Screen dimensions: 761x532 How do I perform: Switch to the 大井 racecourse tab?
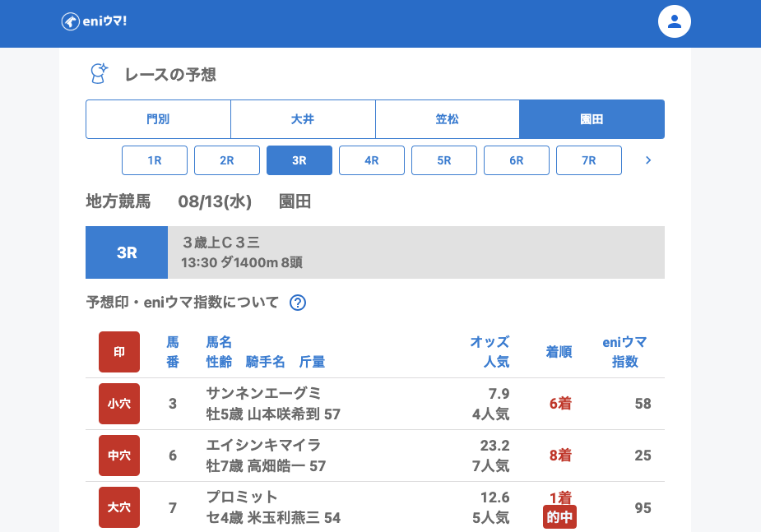(303, 119)
